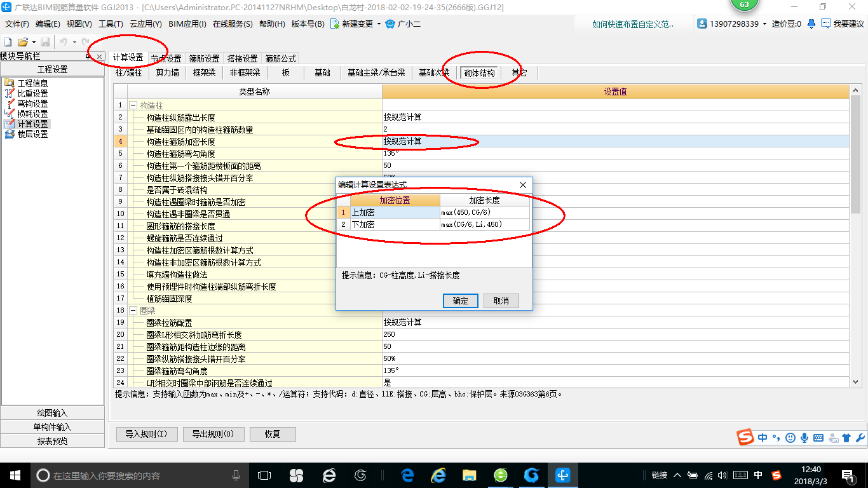Toggle Sogou Chinese/English 中 mode
The image size is (868, 488).
(x=763, y=437)
